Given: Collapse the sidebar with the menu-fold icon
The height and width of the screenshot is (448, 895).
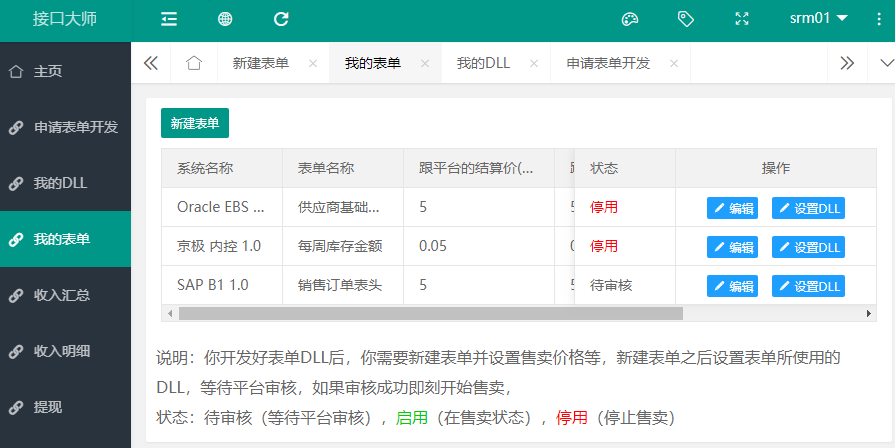Looking at the screenshot, I should point(169,18).
